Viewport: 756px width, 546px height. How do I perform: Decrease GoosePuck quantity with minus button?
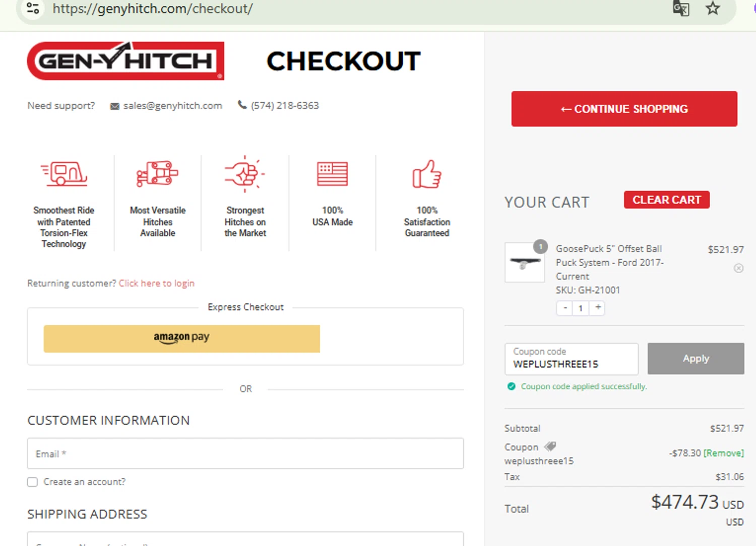(x=565, y=308)
